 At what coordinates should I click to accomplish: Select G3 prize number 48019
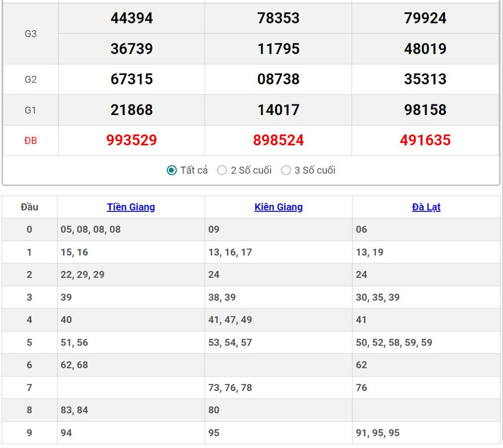click(x=425, y=49)
